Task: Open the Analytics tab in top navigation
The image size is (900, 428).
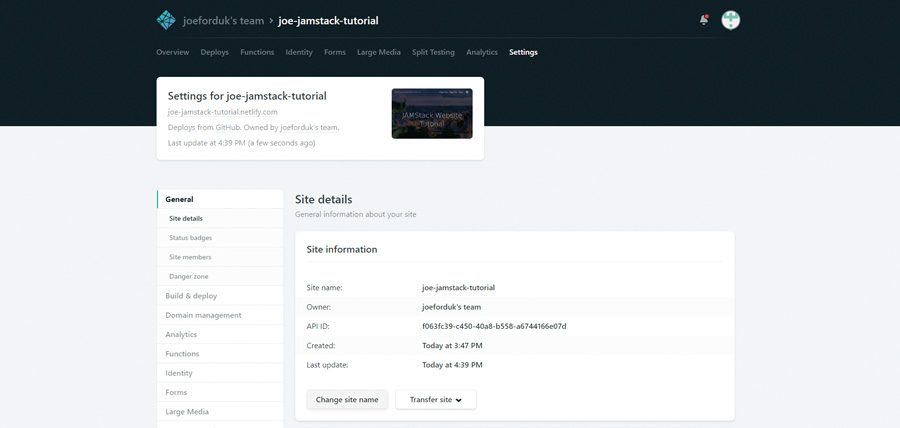Action: (x=482, y=52)
